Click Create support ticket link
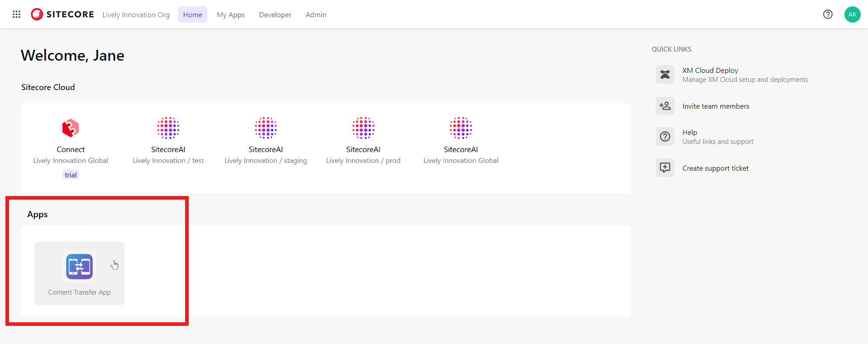Screen dimensions: 868x344 [715, 168]
